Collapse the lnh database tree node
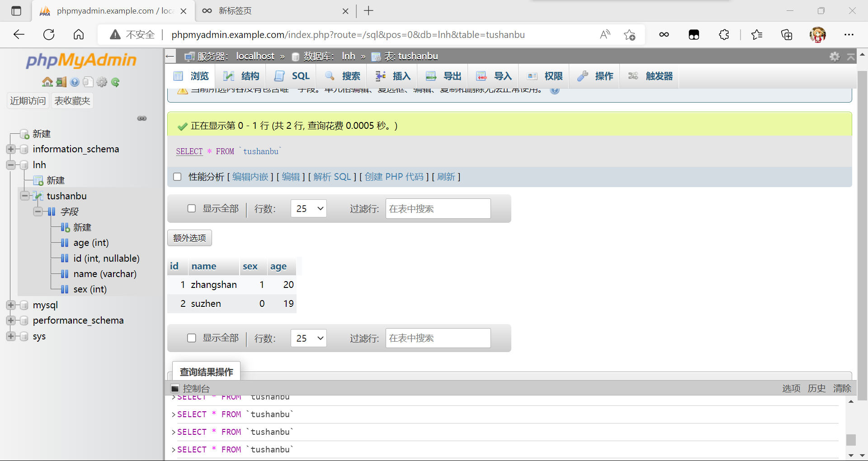The width and height of the screenshot is (868, 461). point(11,165)
